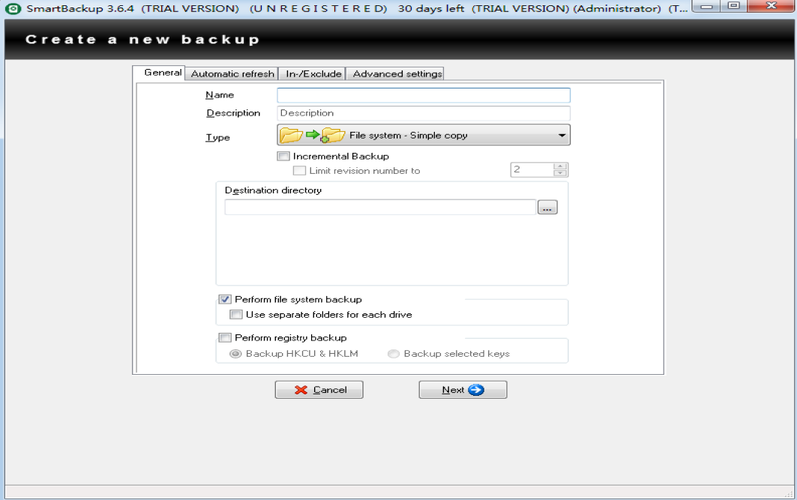The image size is (797, 500).
Task: Click the revision number value field
Action: (532, 170)
